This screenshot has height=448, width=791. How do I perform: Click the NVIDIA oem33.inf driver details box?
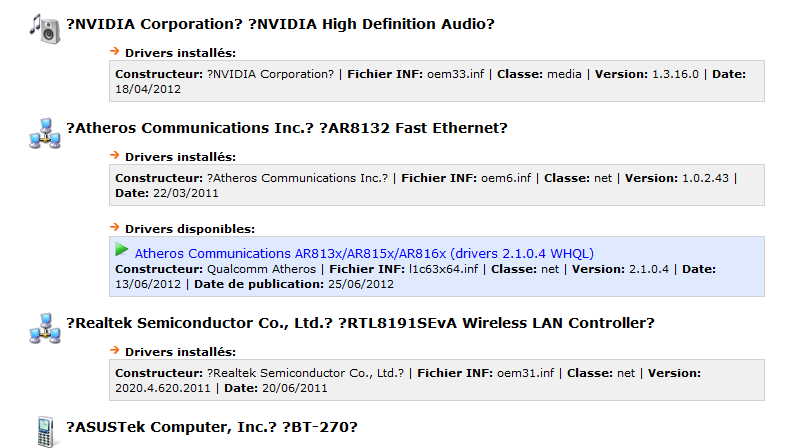tap(436, 81)
